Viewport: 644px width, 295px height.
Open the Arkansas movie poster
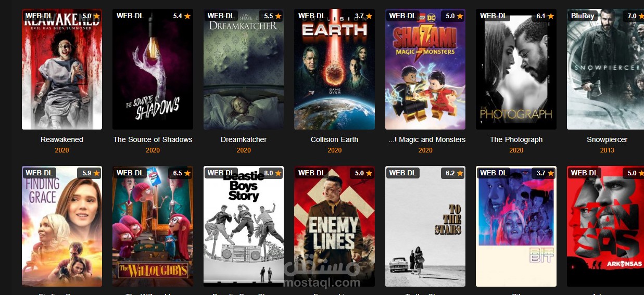605,226
